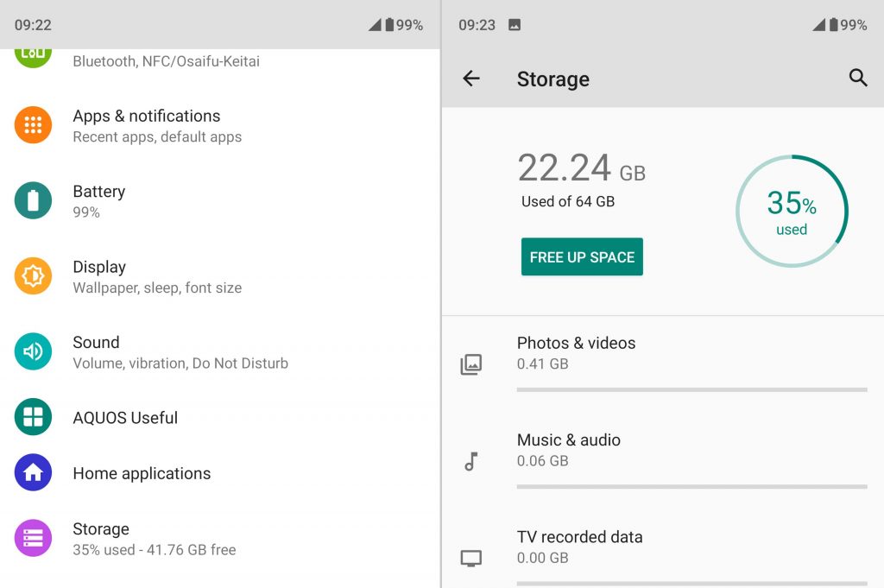Click 'Recent apps, default apps' subtitle

pos(157,137)
